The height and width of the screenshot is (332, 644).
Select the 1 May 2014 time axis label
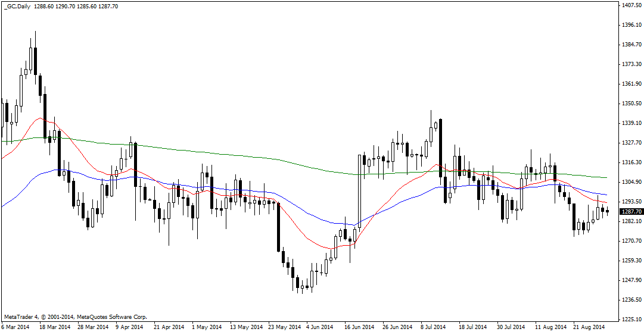pos(207,327)
